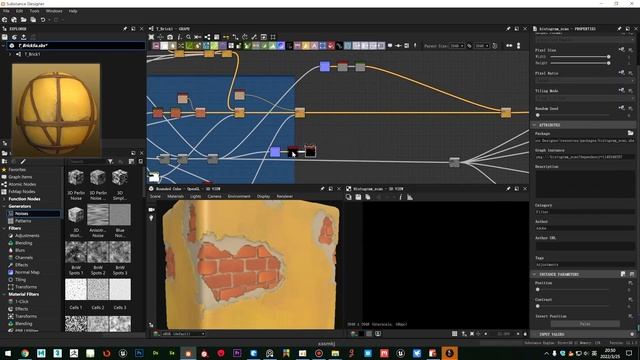Viewport: 640px width, 360px height.
Task: Toggle the Invert Position False button
Action: (585, 324)
